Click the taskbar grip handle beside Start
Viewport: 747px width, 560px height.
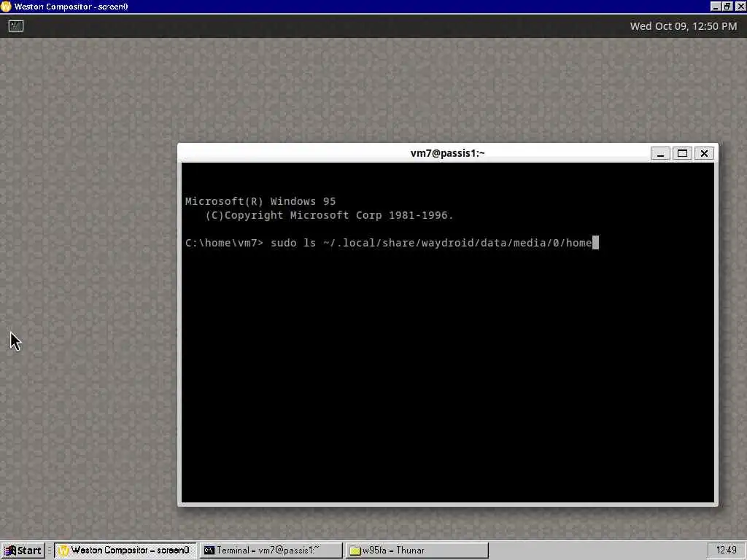[x=49, y=551]
